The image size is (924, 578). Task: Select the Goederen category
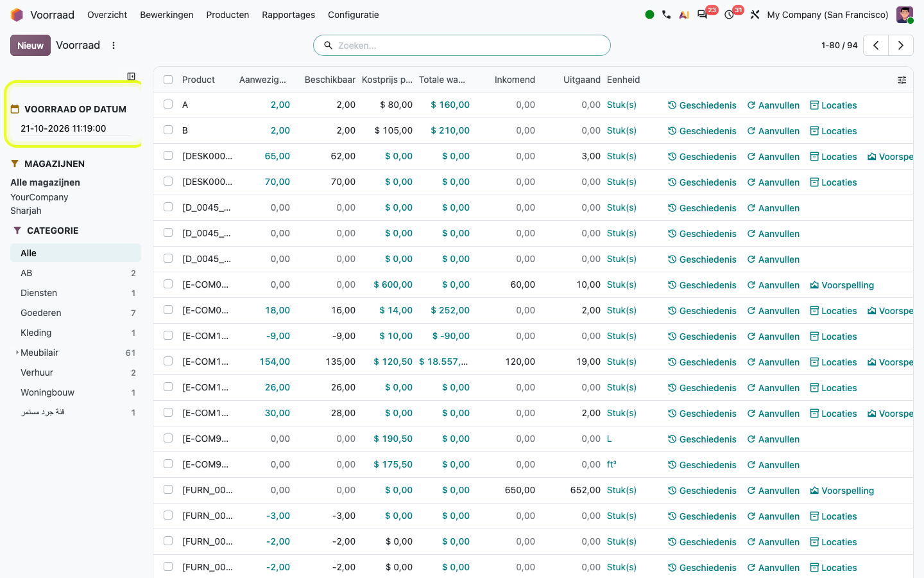pyautogui.click(x=76, y=313)
